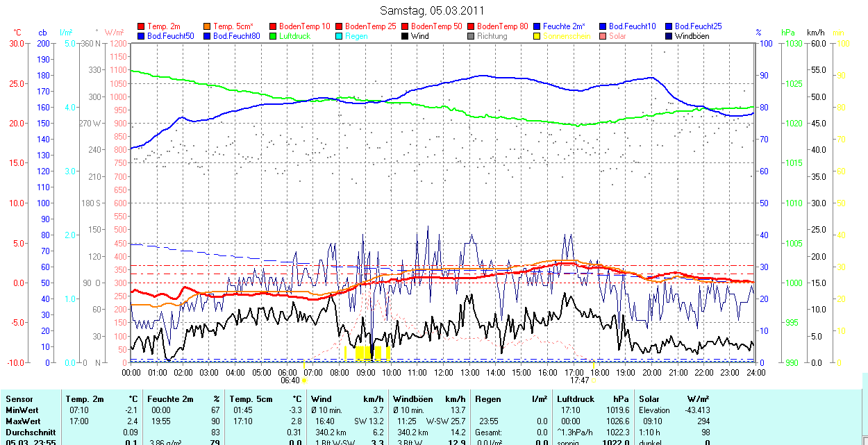Select the BodenTemp 10 legend label
The height and width of the screenshot is (445, 868).
304,26
